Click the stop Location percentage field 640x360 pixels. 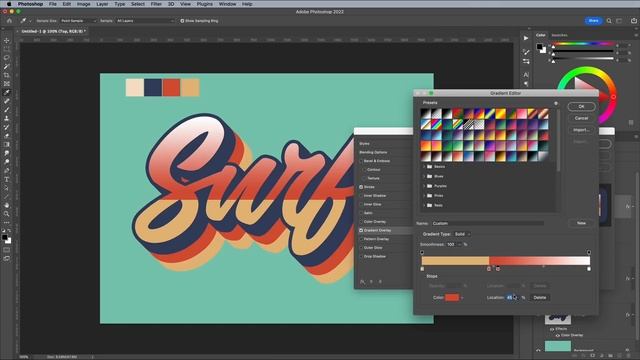(x=512, y=298)
